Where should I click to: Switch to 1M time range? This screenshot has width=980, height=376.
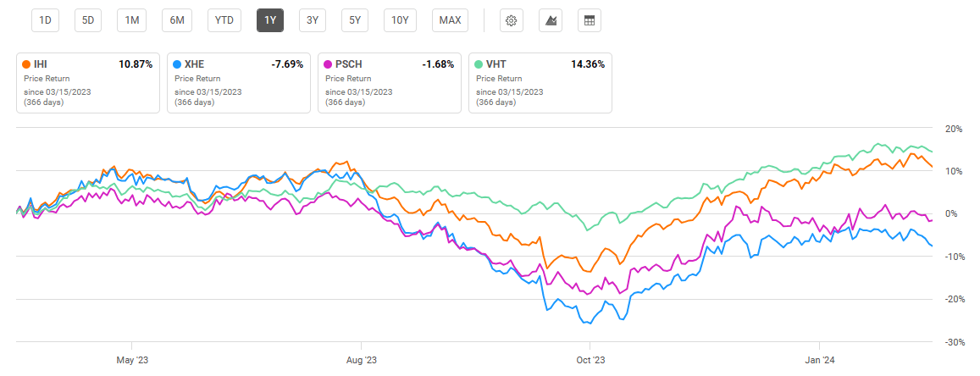(131, 20)
